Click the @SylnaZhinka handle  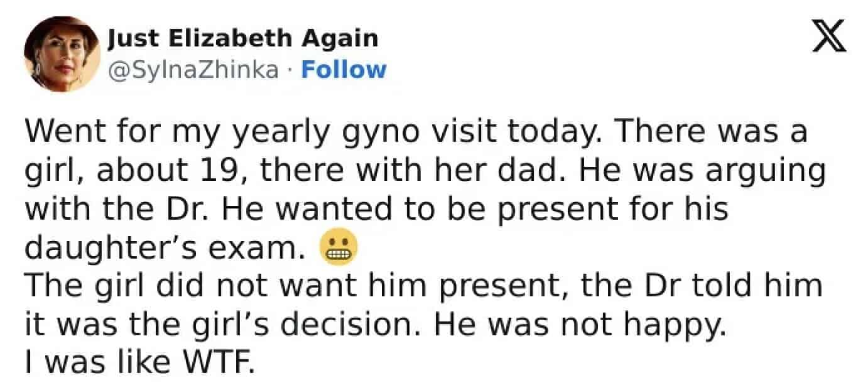(x=193, y=69)
